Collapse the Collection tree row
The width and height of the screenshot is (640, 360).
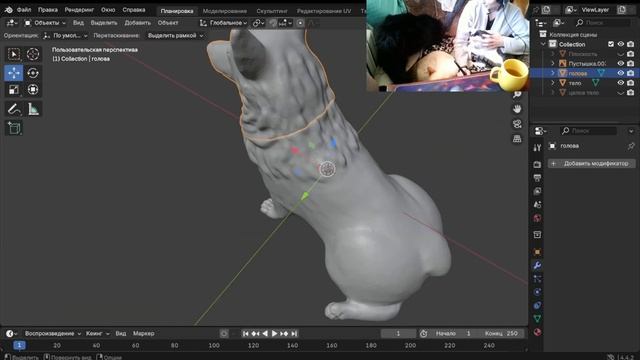click(x=543, y=44)
